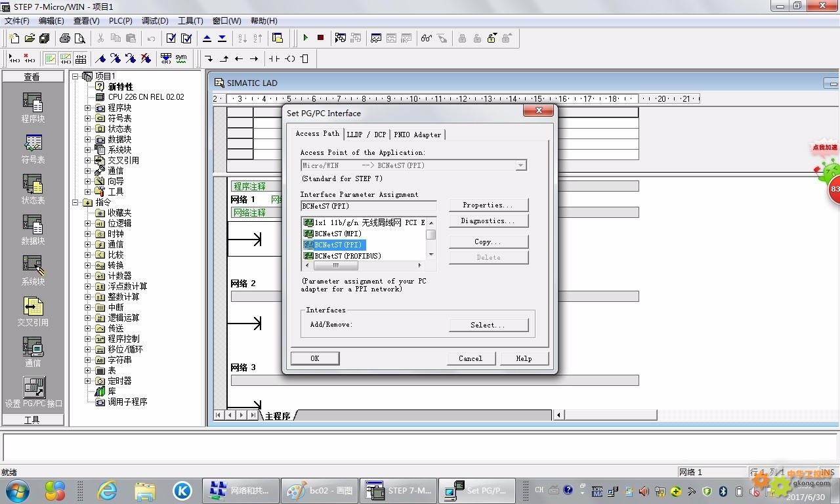Expand the 定时器 instruction folder
Viewport: 840px width, 504px height.
(x=88, y=381)
